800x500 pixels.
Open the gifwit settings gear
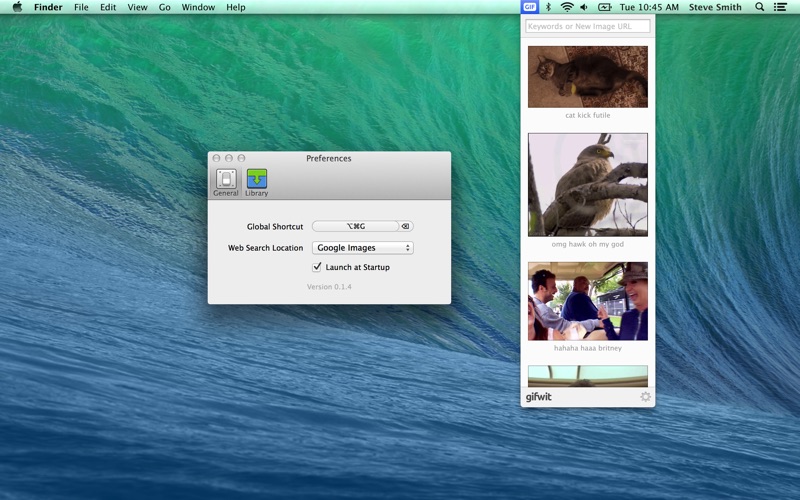coord(645,396)
